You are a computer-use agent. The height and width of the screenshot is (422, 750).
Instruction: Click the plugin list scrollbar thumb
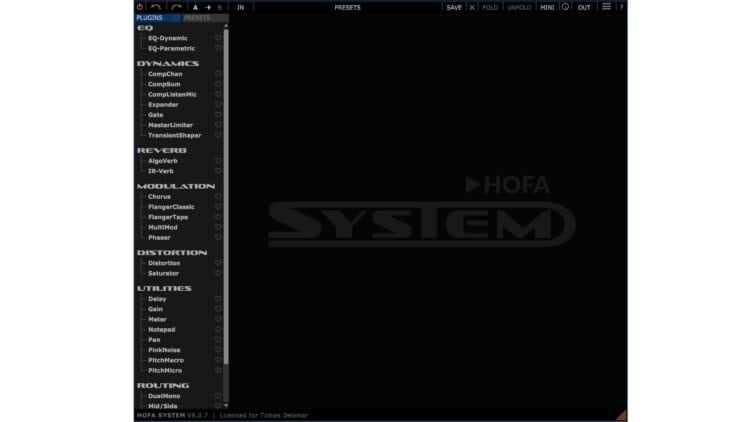(x=226, y=196)
